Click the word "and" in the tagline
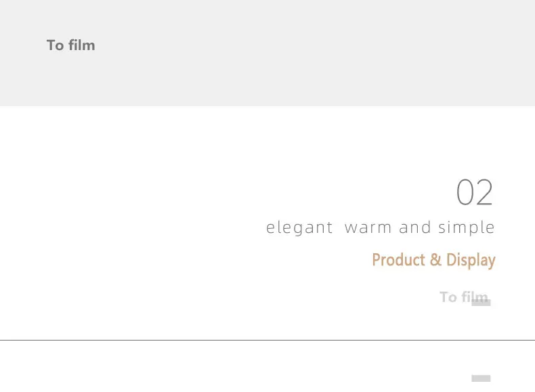535x392 pixels. point(415,227)
